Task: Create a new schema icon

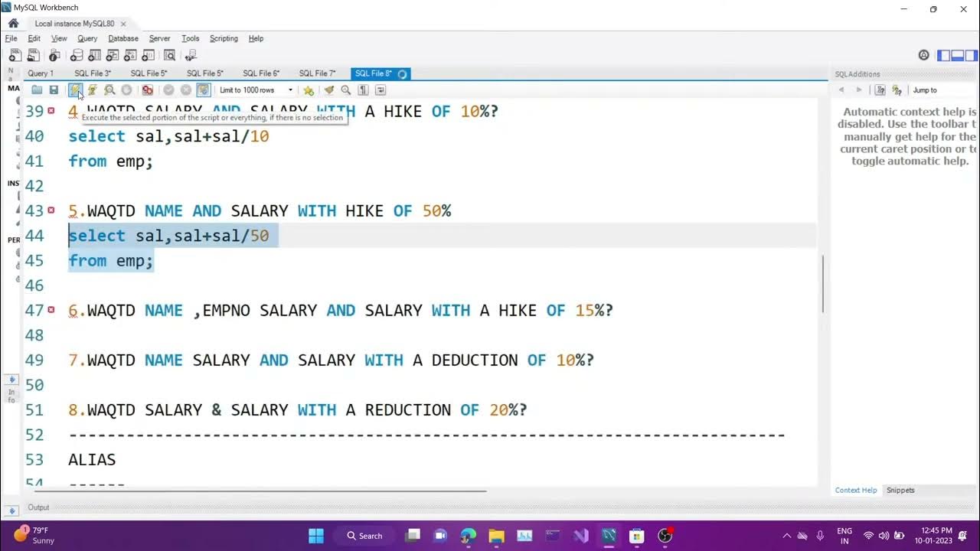Action: 76,55
